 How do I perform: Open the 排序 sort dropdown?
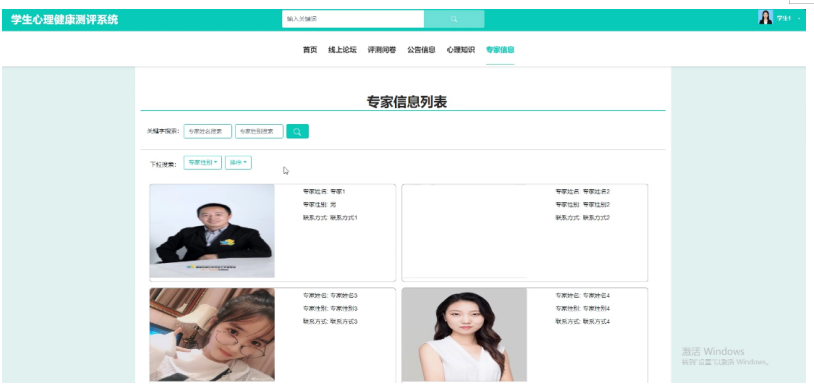point(238,162)
